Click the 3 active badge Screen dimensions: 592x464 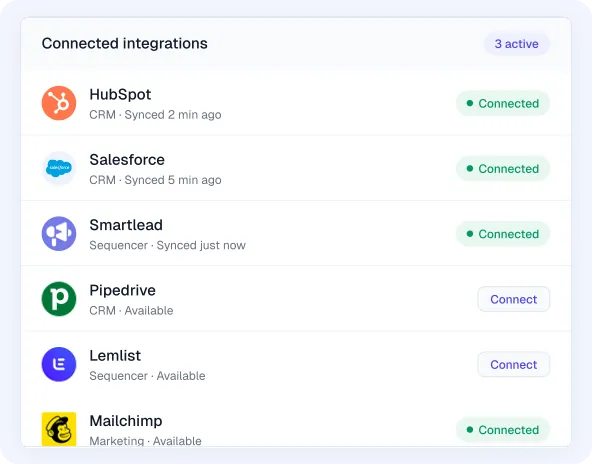click(516, 44)
